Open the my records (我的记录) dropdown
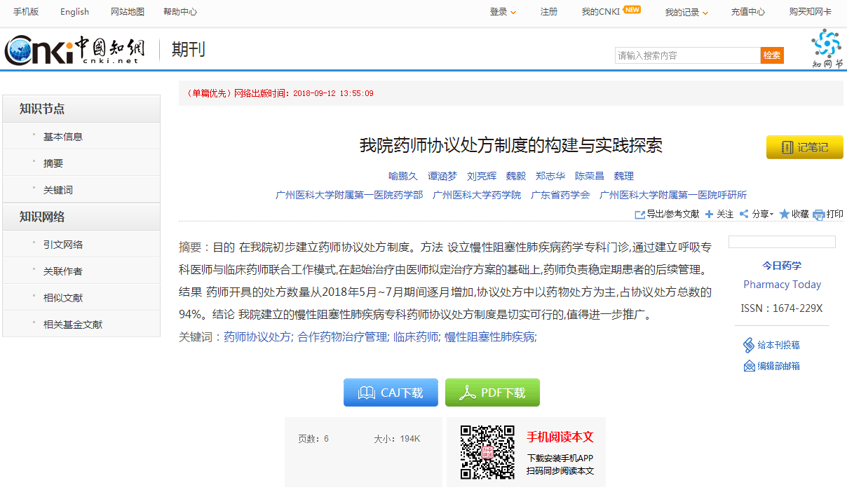Image resolution: width=847 pixels, height=504 pixels. point(686,12)
